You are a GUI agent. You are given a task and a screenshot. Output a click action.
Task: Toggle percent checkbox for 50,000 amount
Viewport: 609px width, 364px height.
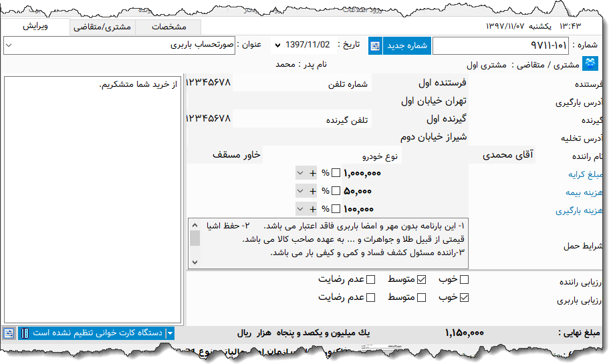coord(336,191)
